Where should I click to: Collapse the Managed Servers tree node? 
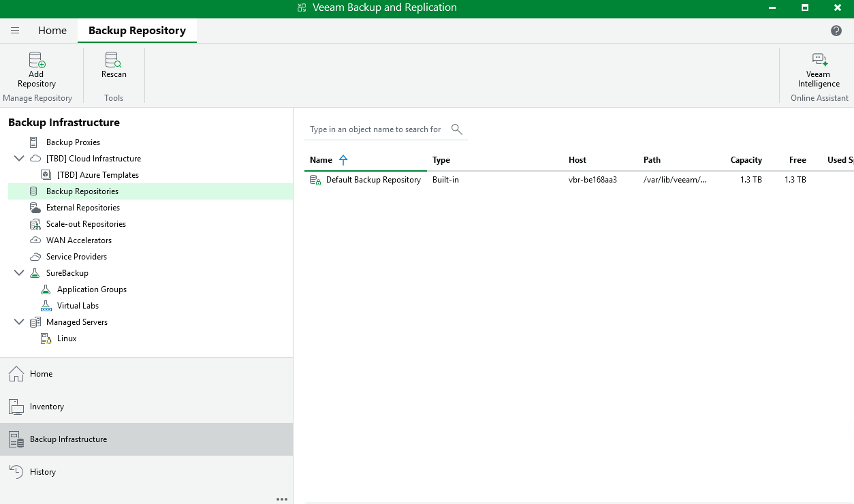tap(19, 322)
